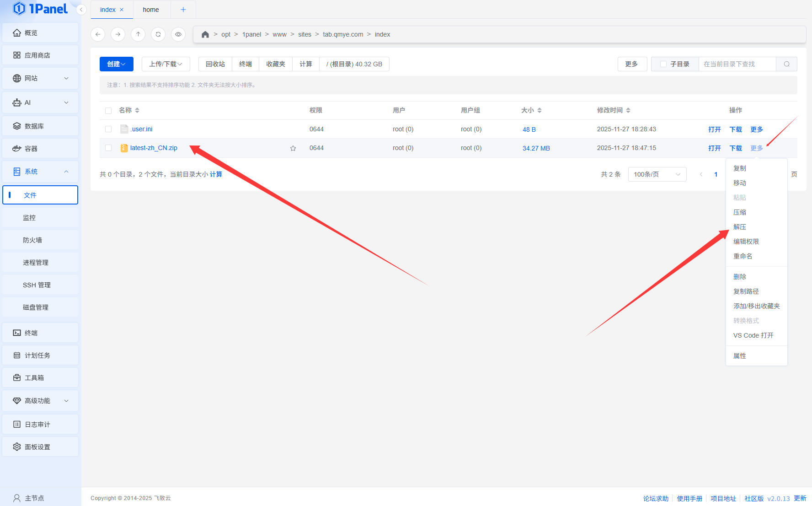Viewport: 812px width, 506px height.
Task: Toggle hidden files eye icon
Action: [x=178, y=34]
